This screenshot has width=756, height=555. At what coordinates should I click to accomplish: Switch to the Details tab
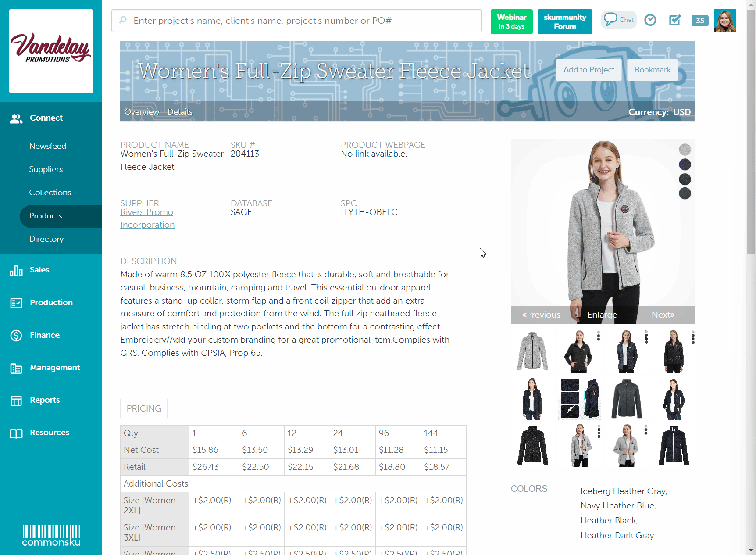[179, 111]
